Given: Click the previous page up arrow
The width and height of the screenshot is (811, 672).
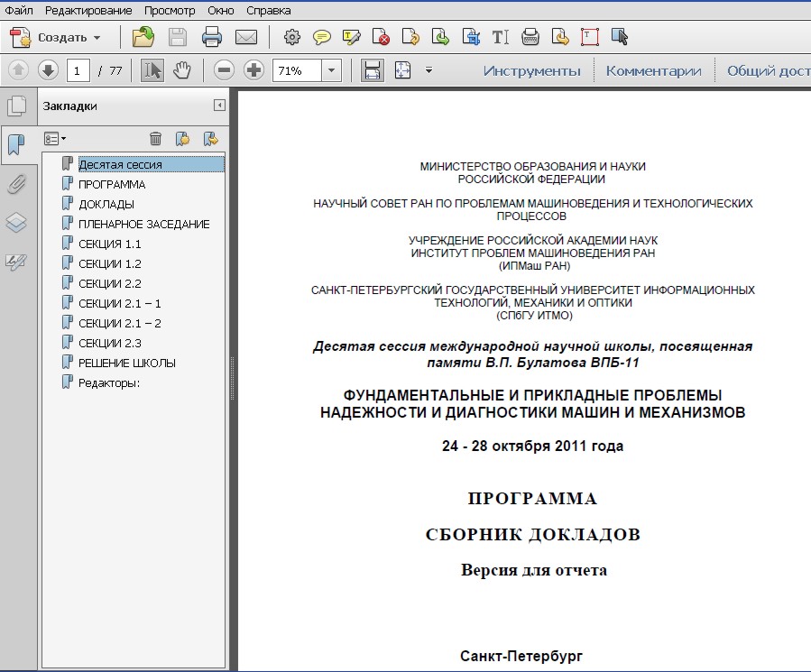Looking at the screenshot, I should click(x=18, y=70).
